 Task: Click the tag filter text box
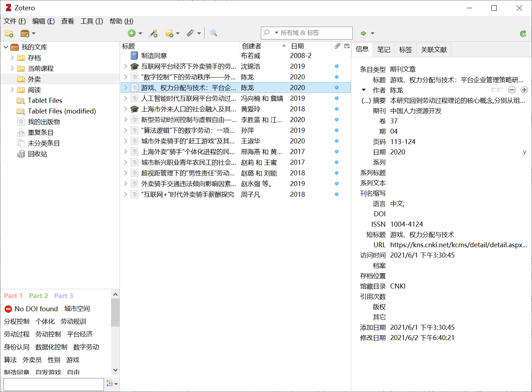(x=54, y=385)
